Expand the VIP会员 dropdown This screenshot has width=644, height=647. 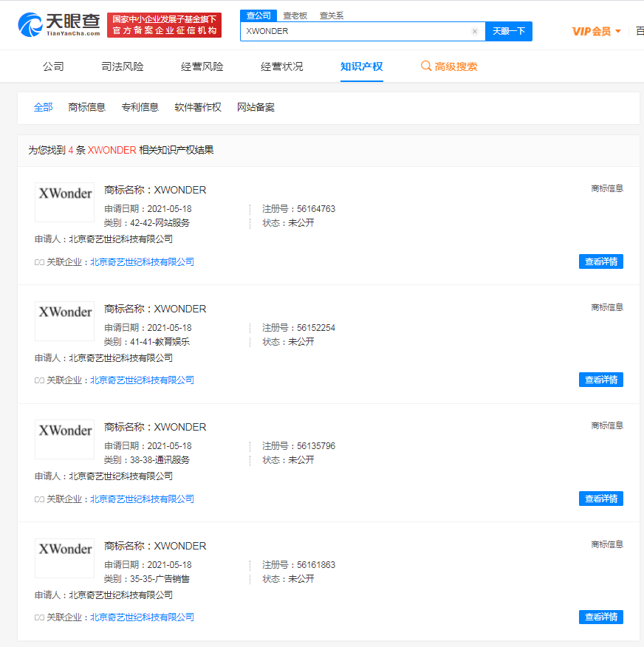click(x=596, y=31)
